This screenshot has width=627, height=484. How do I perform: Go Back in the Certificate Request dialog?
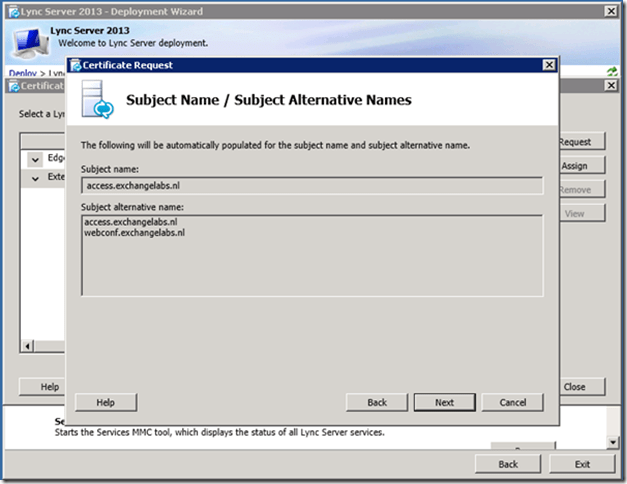pos(376,402)
